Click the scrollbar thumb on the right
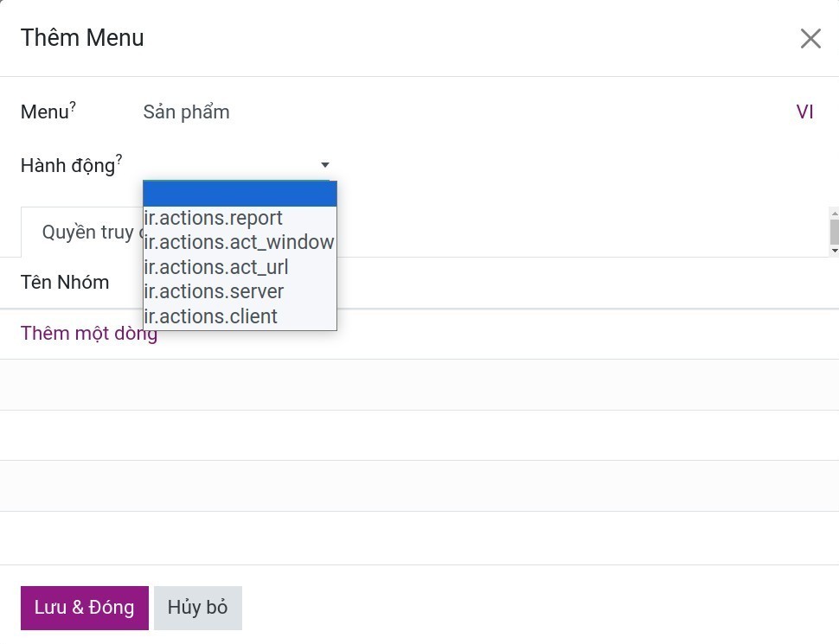839x644 pixels. (x=834, y=231)
